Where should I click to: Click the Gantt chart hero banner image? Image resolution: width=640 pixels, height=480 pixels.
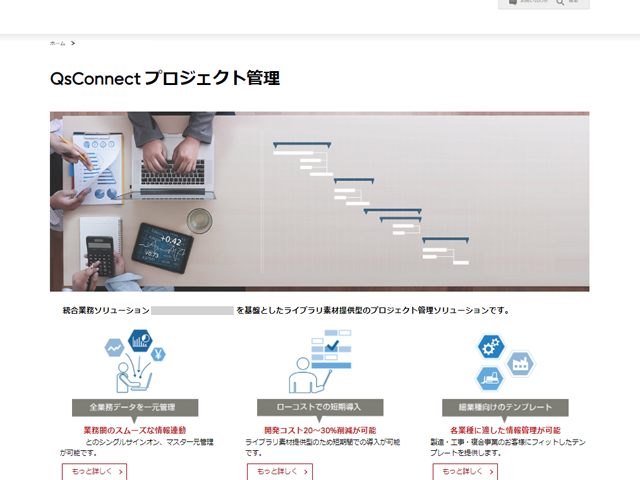click(x=320, y=201)
